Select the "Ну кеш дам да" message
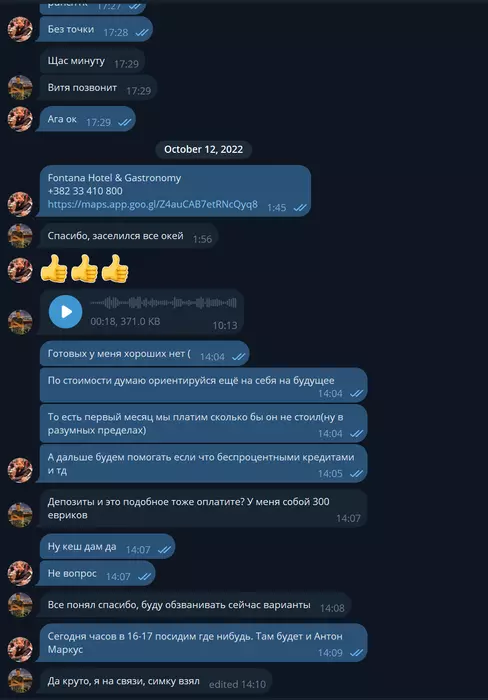This screenshot has height=700, width=488. (x=107, y=546)
